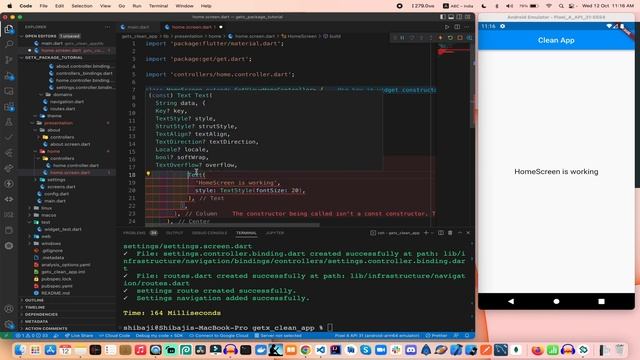Pause the debug session
640x360 pixels.
(402, 38)
